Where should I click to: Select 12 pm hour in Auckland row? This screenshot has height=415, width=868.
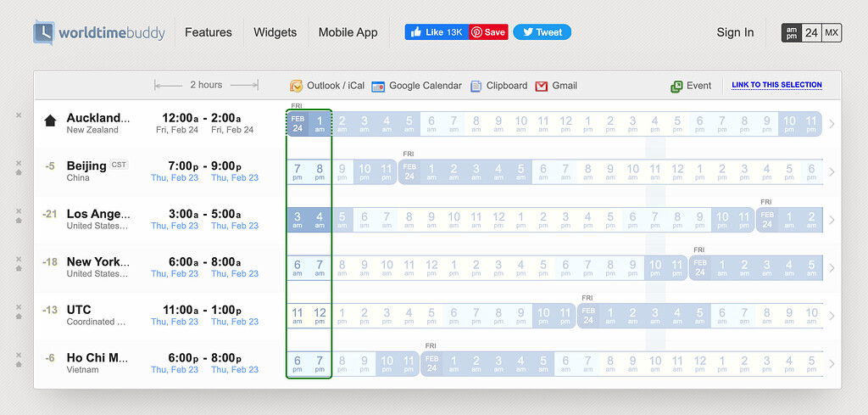pos(565,124)
